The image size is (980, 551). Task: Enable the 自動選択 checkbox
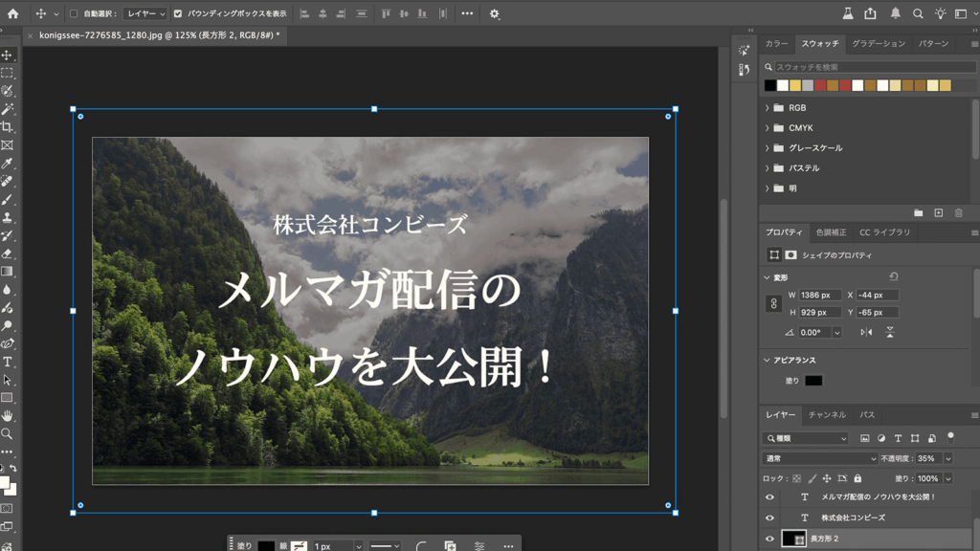75,14
